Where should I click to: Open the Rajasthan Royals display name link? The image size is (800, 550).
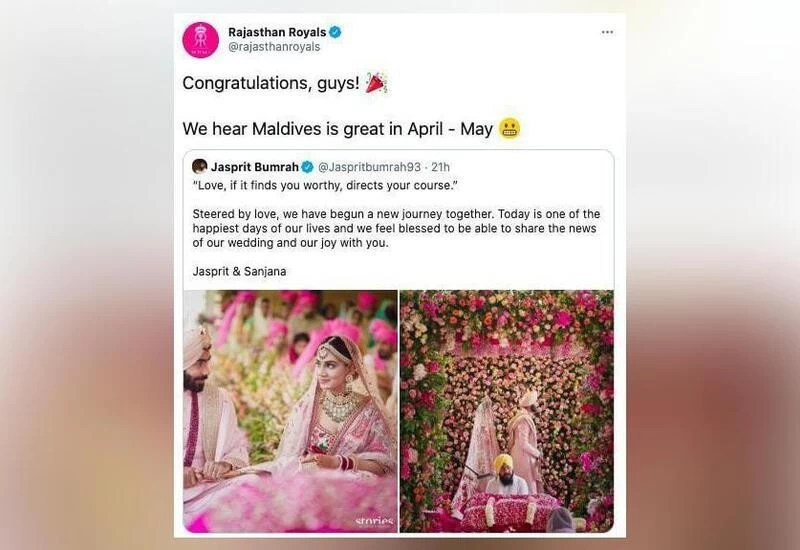click(x=277, y=32)
